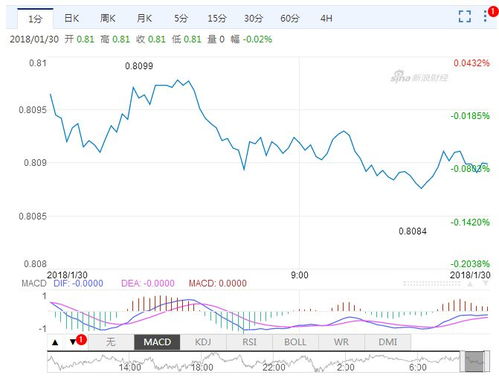Switch to the 4H tab
This screenshot has width=499, height=378.
326,18
